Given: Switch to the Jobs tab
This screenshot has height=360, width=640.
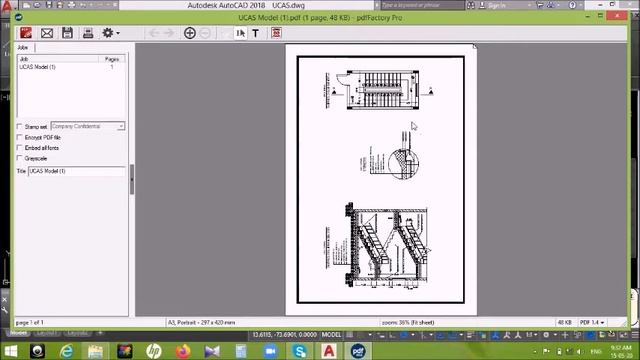Looking at the screenshot, I should pos(23,48).
